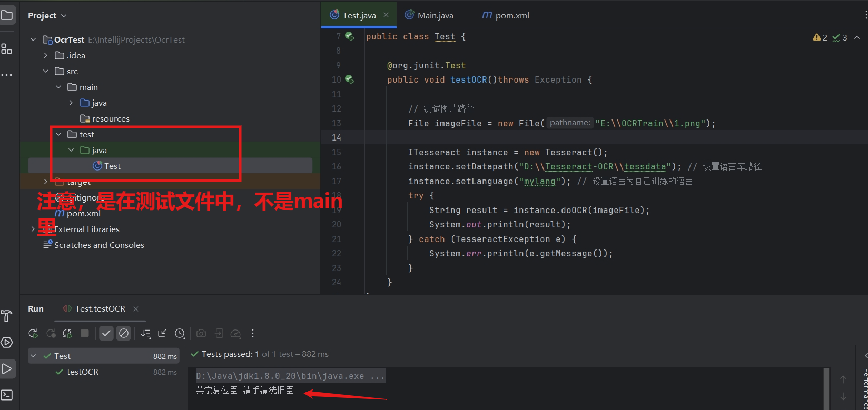Expand the java folder under main

71,103
